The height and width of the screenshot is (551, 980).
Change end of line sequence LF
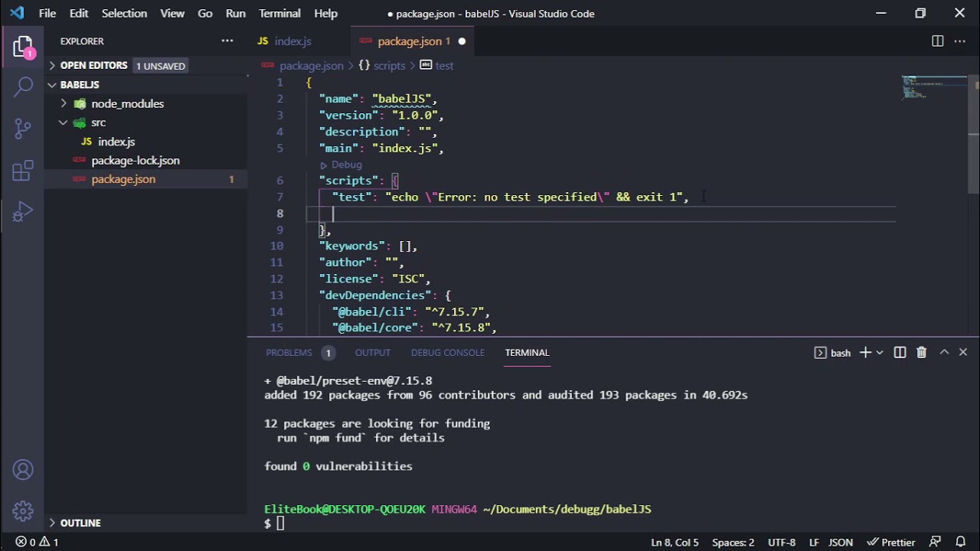(814, 542)
